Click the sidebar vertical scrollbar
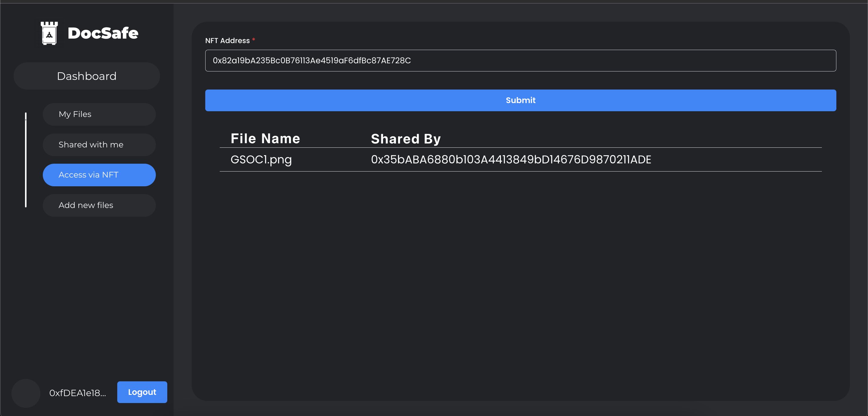Viewport: 868px width, 416px height. tap(26, 160)
